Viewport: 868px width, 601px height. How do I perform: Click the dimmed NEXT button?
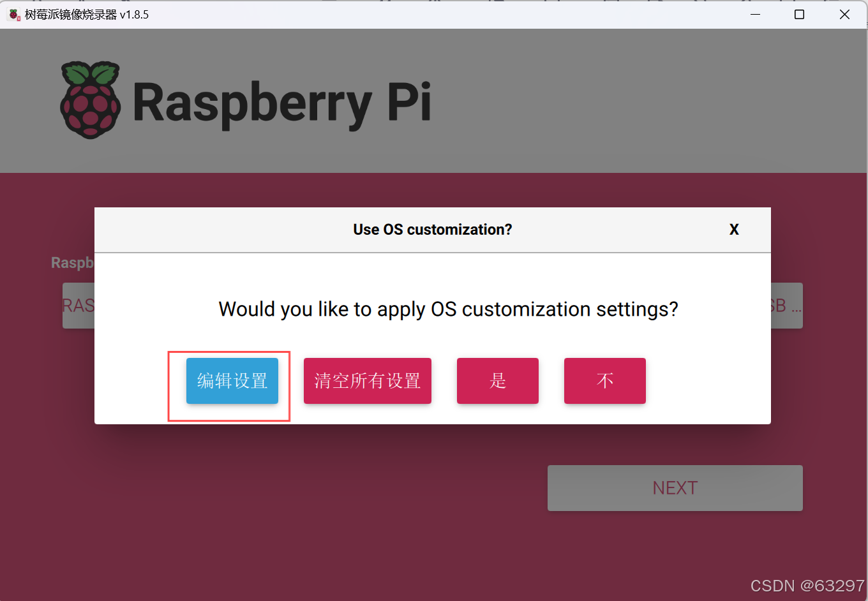click(x=675, y=488)
